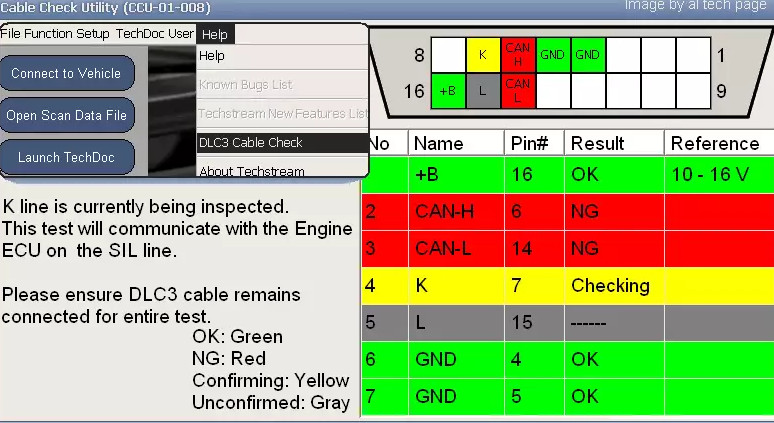
Task: Click the GND pin 4 cell in the diagram
Action: tap(587, 55)
